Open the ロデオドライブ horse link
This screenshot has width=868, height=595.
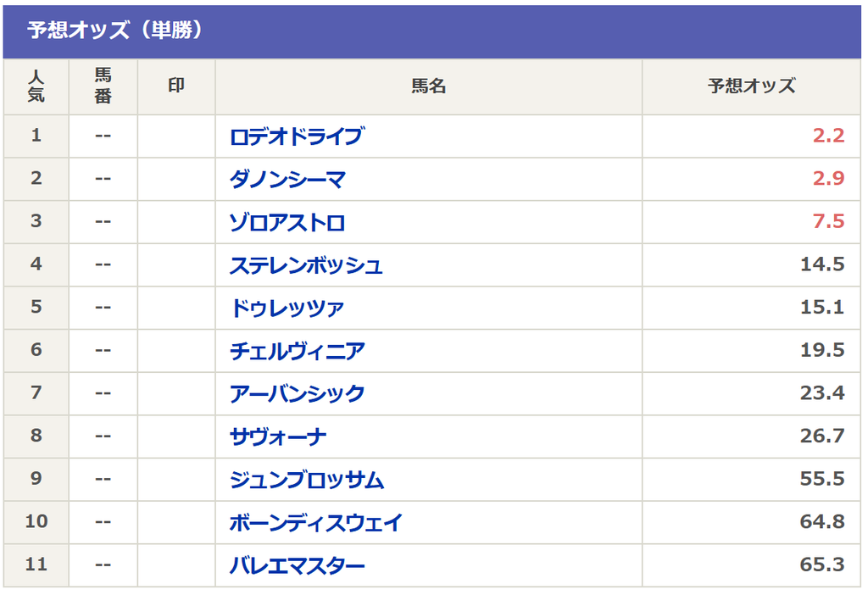297,136
